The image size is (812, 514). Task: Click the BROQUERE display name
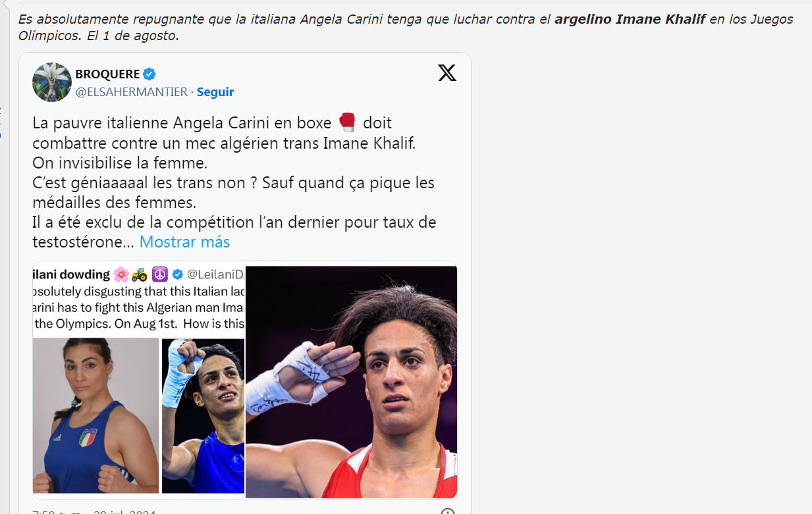[x=108, y=74]
